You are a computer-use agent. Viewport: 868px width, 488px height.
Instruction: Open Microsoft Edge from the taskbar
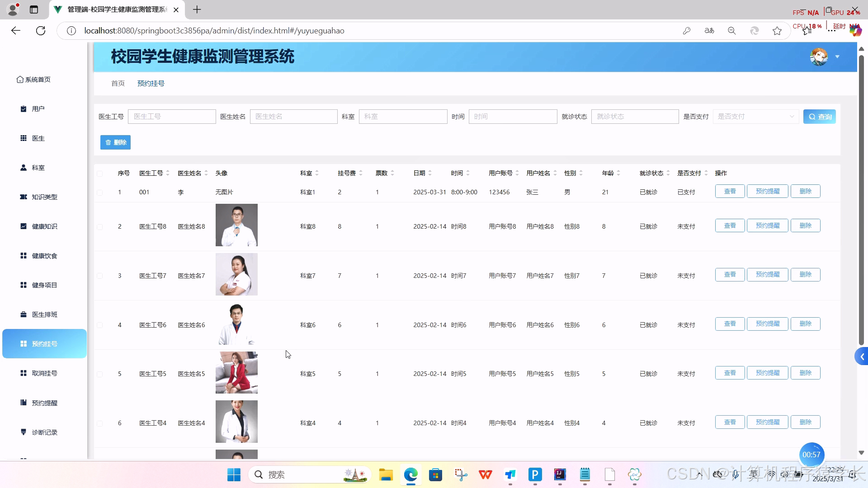pyautogui.click(x=410, y=474)
